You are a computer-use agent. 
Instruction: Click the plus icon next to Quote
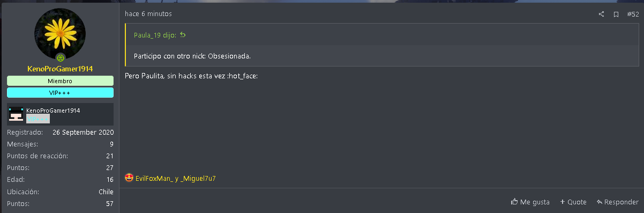coord(563,202)
